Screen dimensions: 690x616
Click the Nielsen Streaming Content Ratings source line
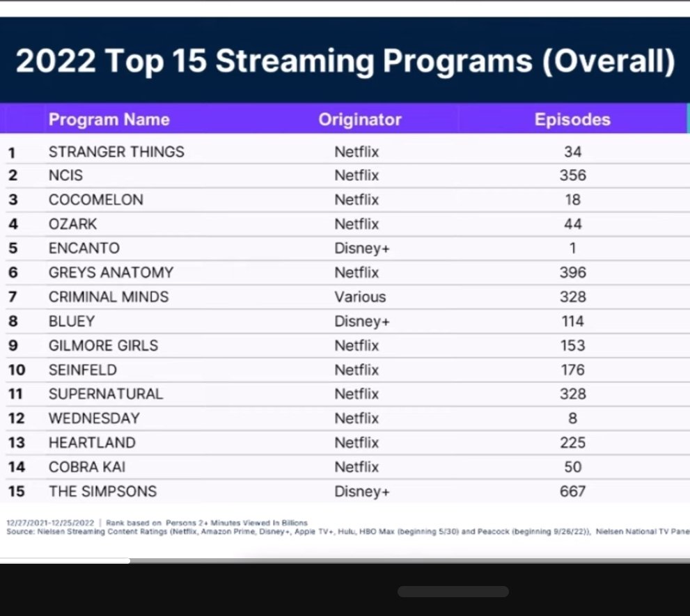[x=347, y=532]
